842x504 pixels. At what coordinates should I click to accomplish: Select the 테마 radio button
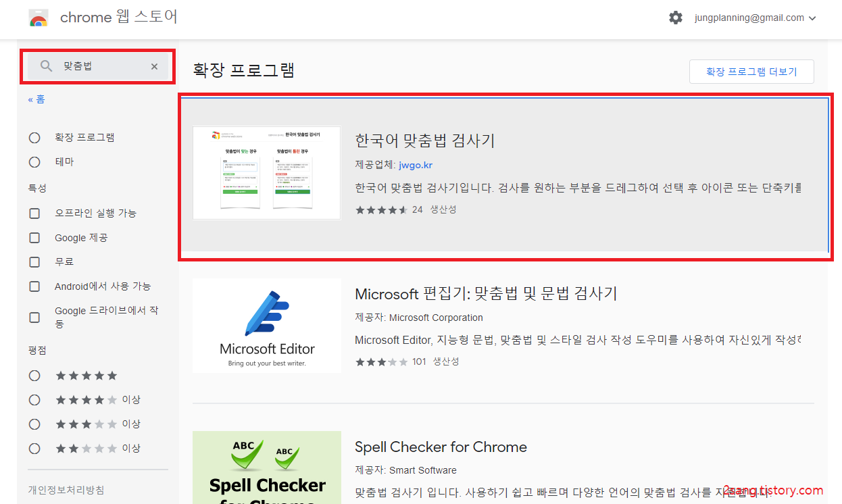pyautogui.click(x=34, y=162)
